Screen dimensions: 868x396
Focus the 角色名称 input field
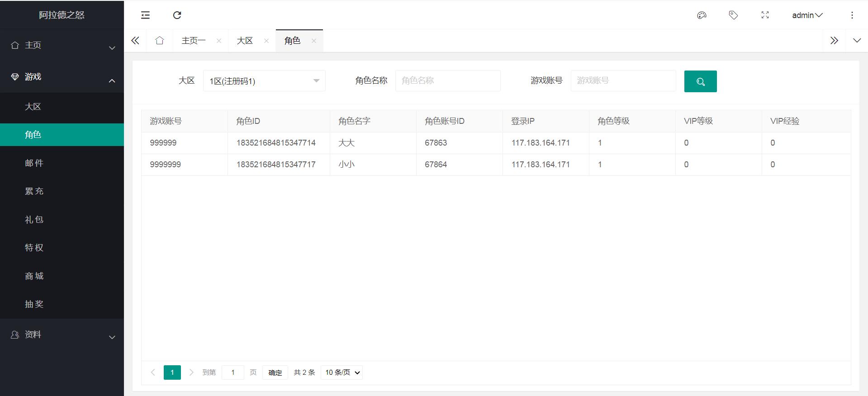point(447,80)
